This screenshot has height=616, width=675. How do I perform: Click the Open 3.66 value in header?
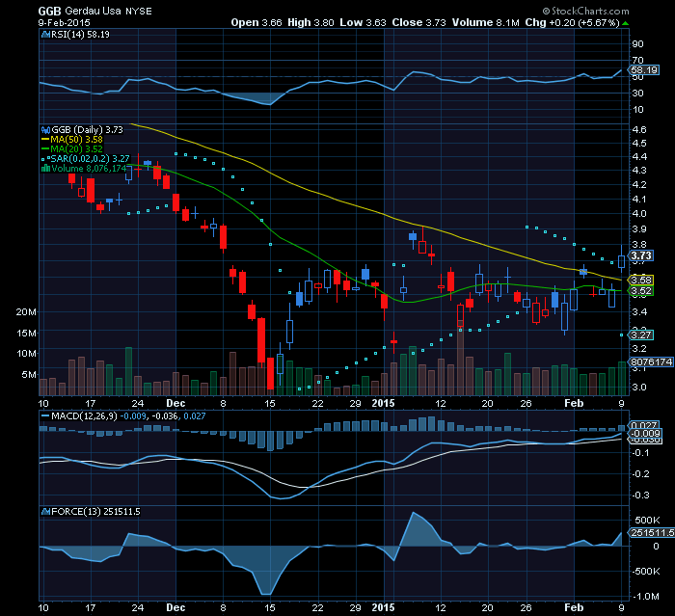(256, 22)
